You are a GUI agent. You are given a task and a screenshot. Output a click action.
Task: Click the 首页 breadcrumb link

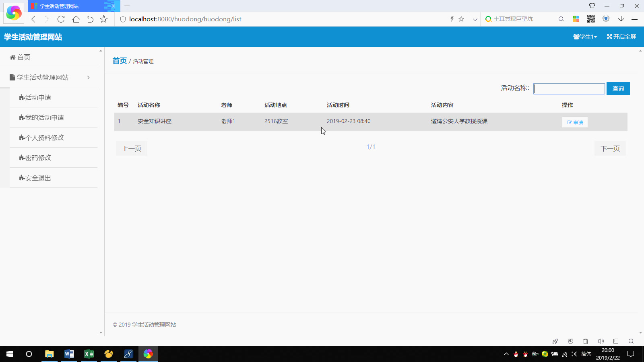point(120,61)
